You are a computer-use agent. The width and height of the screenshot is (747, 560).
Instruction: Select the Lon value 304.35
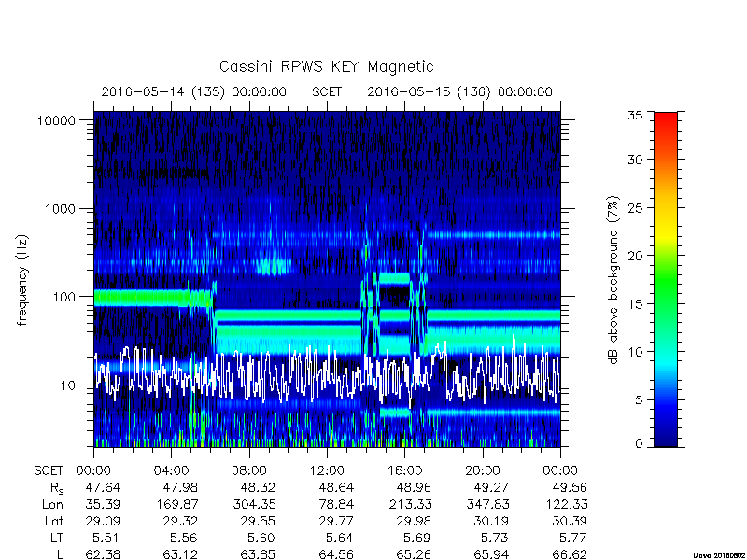tap(255, 504)
